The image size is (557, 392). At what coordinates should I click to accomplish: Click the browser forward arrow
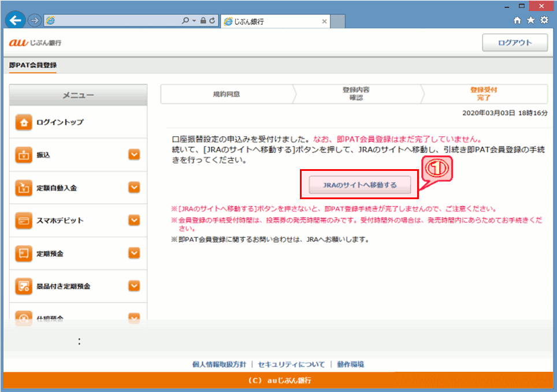coord(35,21)
